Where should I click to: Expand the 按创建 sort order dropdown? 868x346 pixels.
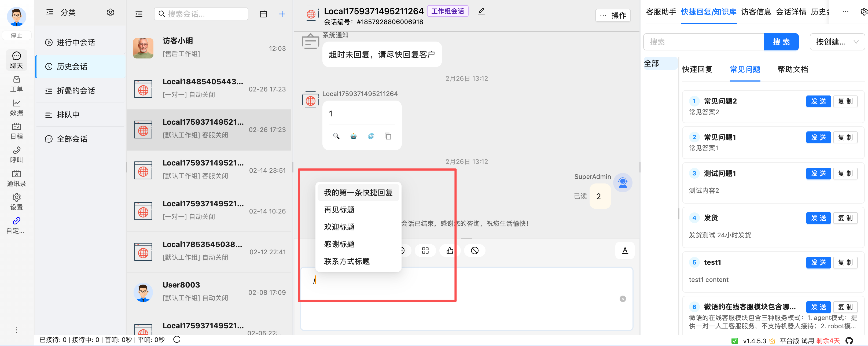click(x=837, y=42)
